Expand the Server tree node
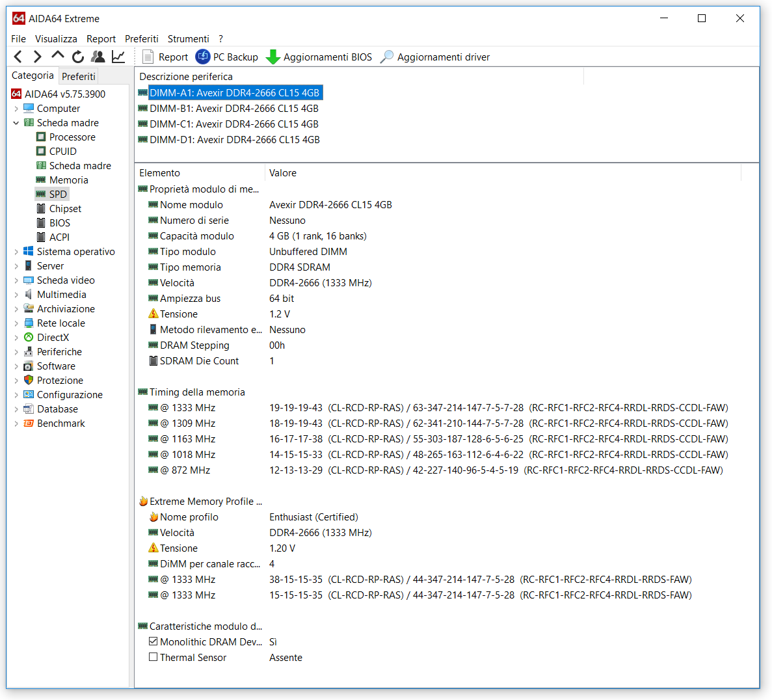This screenshot has height=700, width=772. (16, 266)
